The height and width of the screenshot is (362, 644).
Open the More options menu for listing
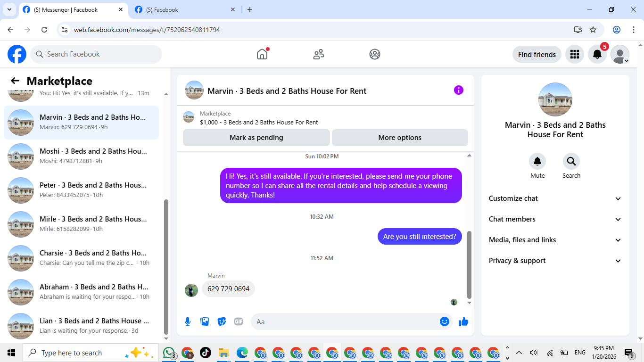coord(400,138)
